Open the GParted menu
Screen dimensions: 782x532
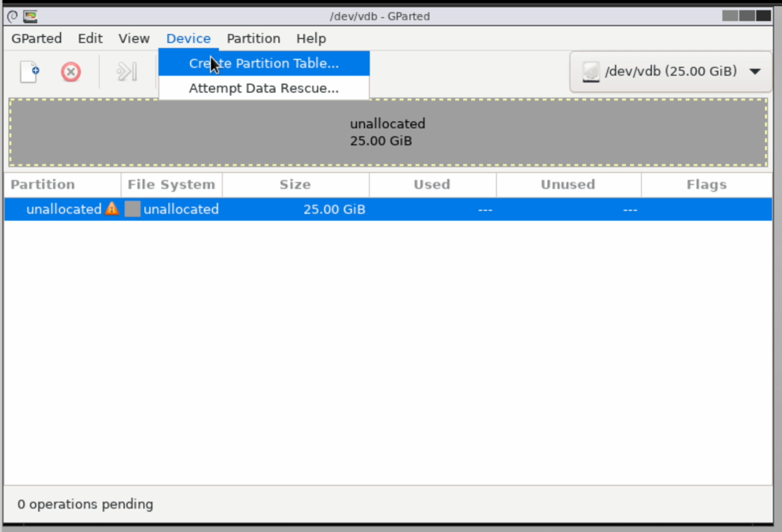[x=37, y=39]
